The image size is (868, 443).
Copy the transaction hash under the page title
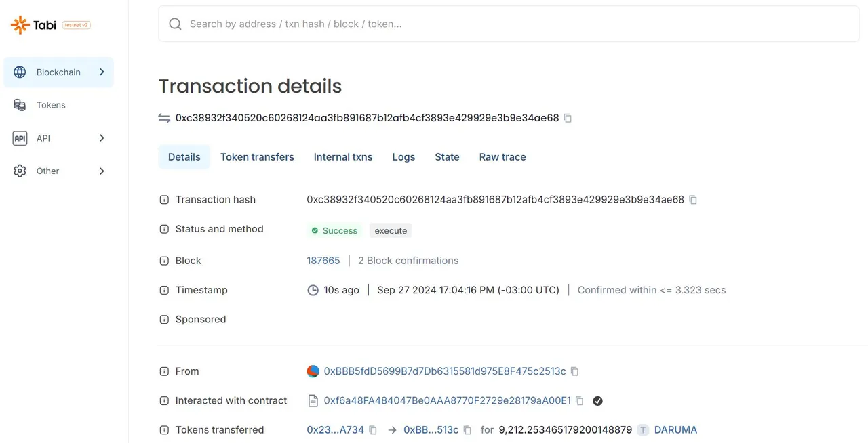click(568, 118)
